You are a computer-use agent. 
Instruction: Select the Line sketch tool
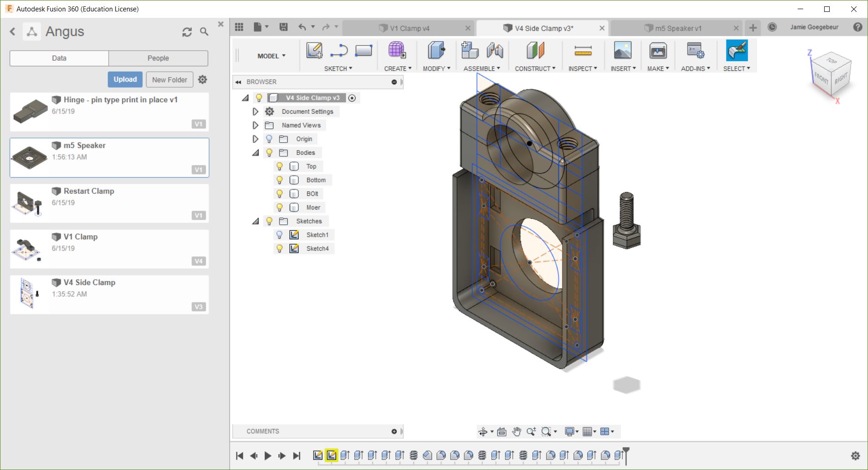tap(339, 50)
